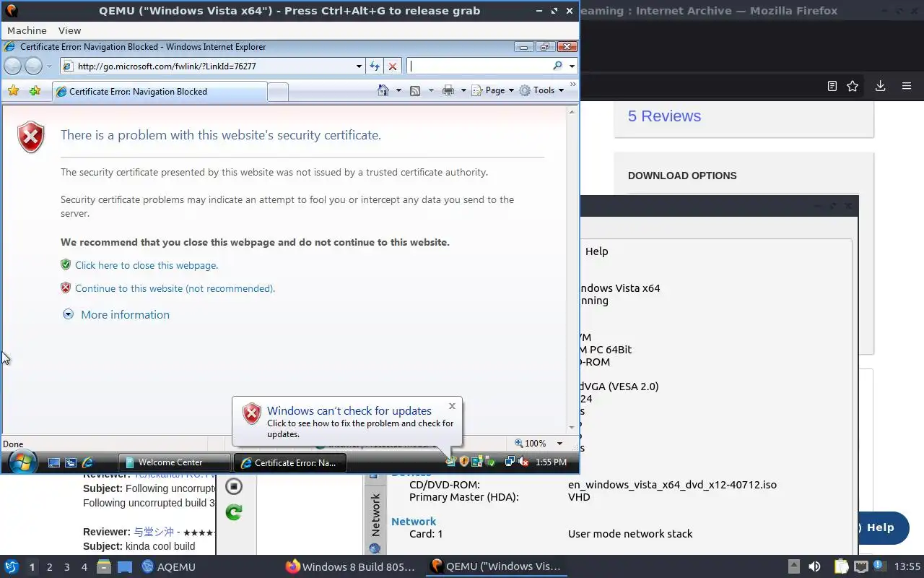Click the RSS Feeds icon in IE
The height and width of the screenshot is (578, 924).
click(x=415, y=90)
